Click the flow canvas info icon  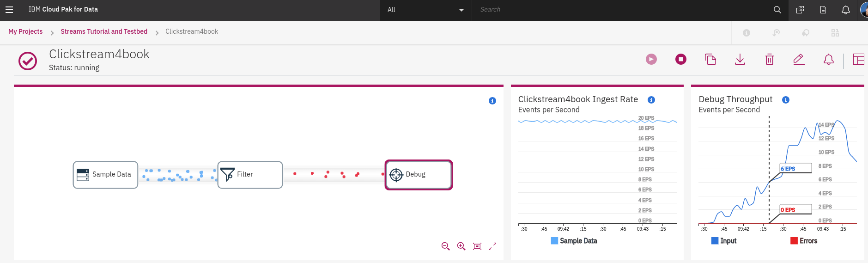(492, 101)
